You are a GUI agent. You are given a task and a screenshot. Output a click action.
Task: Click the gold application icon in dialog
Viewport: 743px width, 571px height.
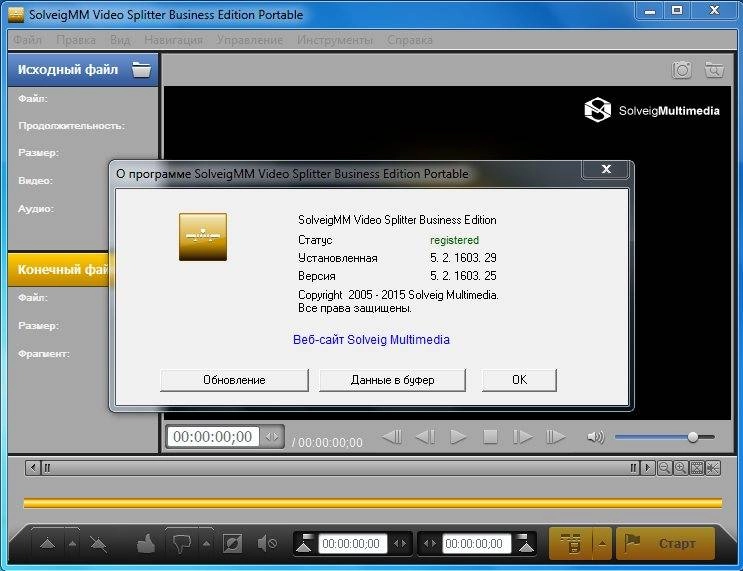click(x=203, y=237)
